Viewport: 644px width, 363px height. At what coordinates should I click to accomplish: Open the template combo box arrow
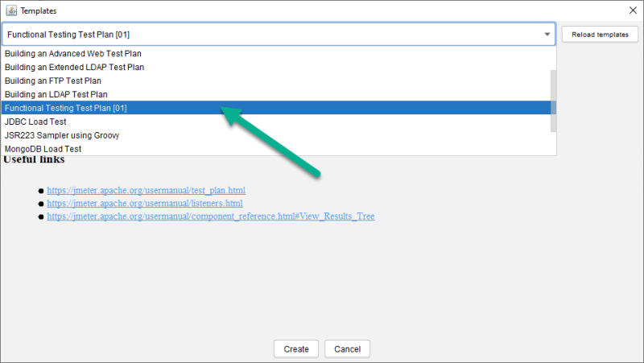point(547,34)
